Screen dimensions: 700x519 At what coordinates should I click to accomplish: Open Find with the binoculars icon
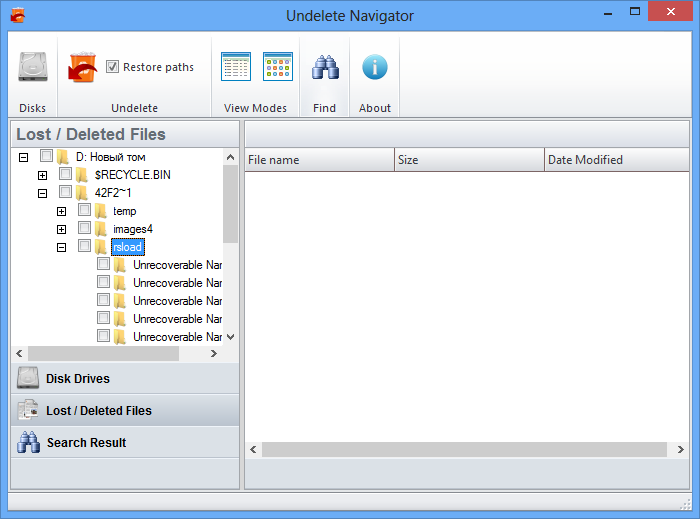(325, 67)
